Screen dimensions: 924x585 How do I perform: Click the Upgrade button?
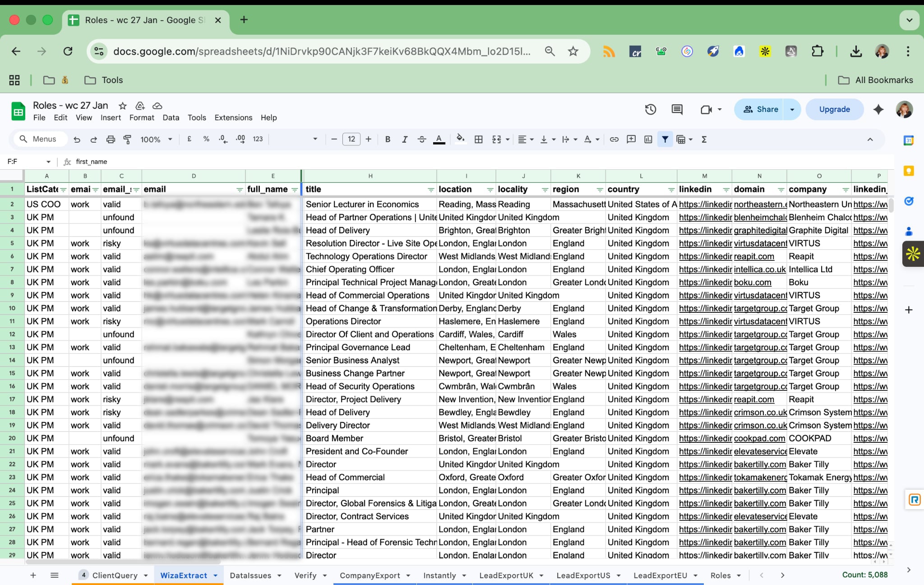[834, 109]
